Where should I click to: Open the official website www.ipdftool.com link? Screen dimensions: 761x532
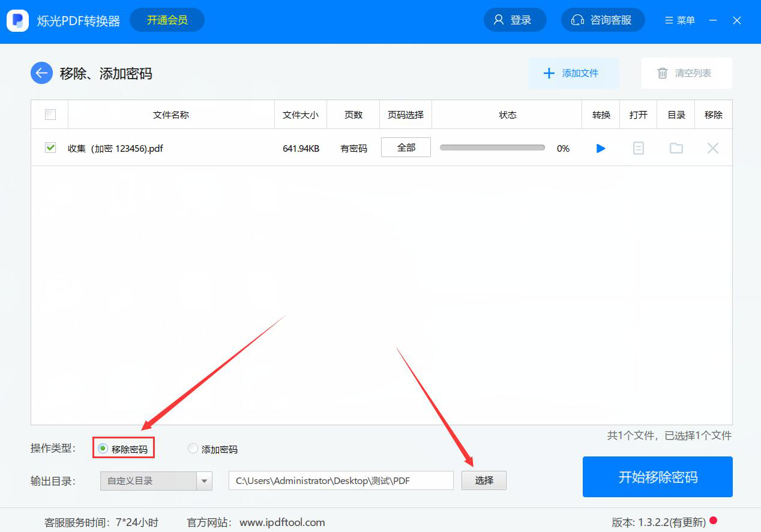tap(282, 522)
